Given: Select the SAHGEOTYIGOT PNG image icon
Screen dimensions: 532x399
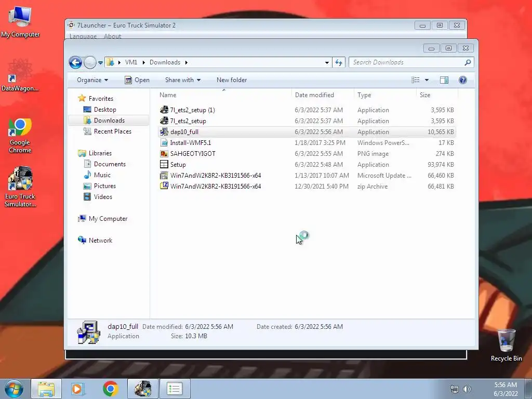Looking at the screenshot, I should (x=164, y=153).
